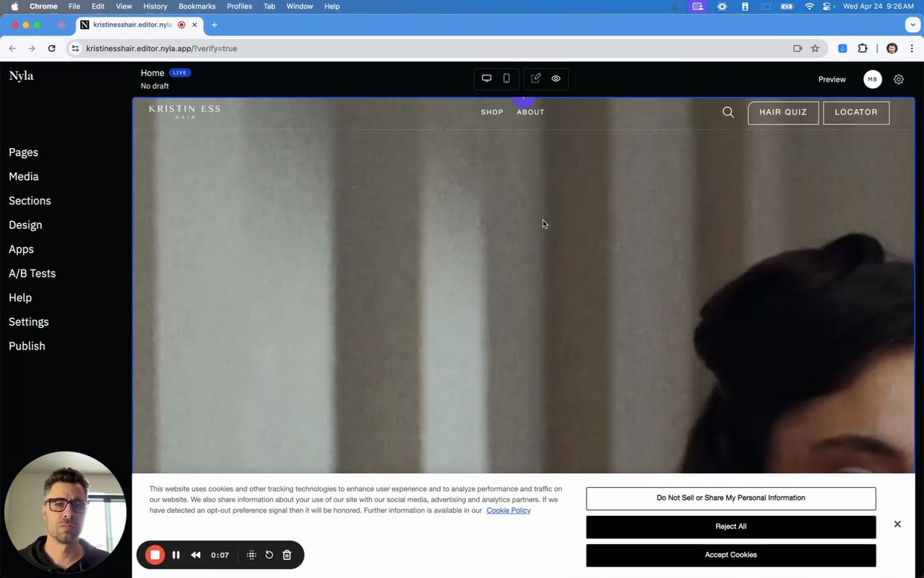
Task: Open A/B Tests in the sidebar
Action: [32, 273]
